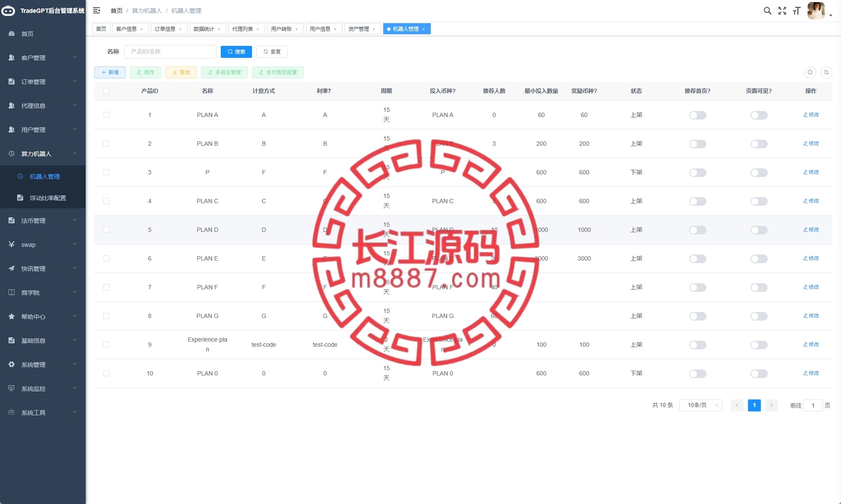Expand the 法币管理 sidebar menu

pyautogui.click(x=43, y=220)
